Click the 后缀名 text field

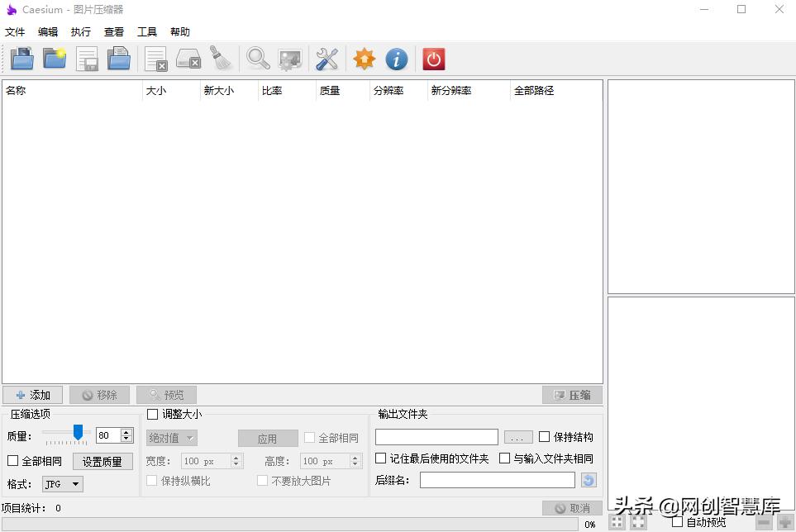coord(498,480)
